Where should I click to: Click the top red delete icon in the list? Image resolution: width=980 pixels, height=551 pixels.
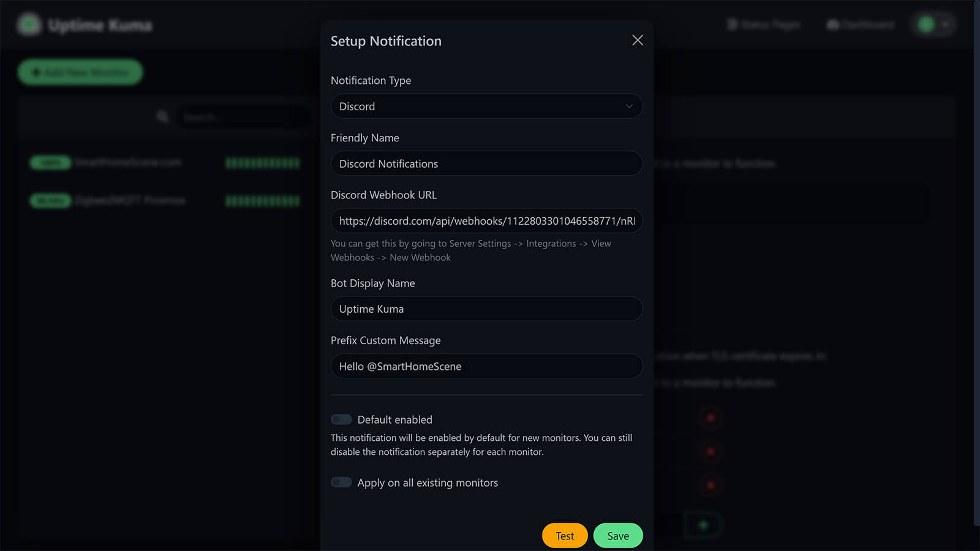coord(710,417)
